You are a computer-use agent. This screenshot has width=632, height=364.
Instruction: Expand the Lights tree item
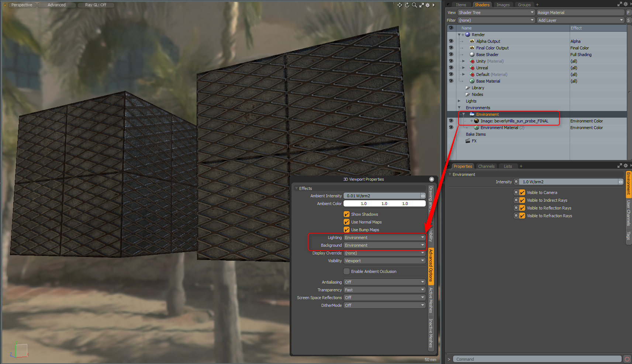point(459,101)
